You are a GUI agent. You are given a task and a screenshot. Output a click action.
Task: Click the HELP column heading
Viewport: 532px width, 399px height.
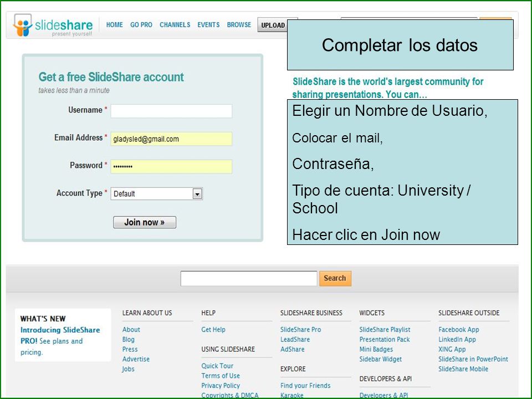point(208,313)
